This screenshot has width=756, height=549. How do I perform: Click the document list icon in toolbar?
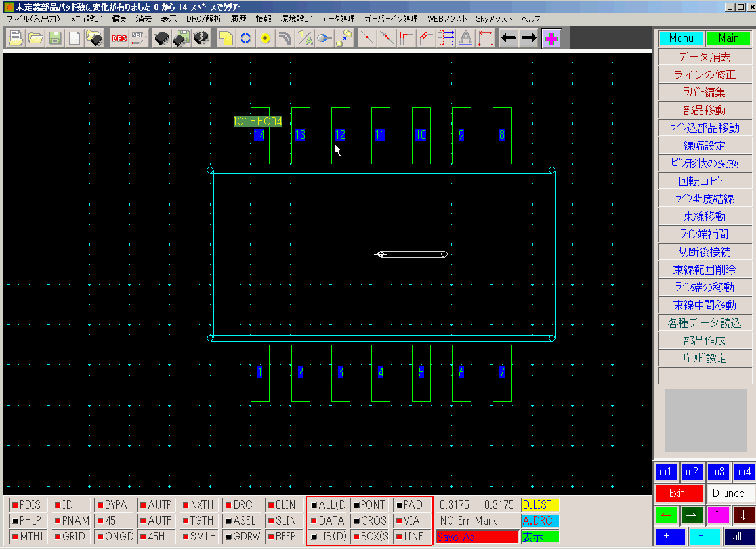point(16,38)
